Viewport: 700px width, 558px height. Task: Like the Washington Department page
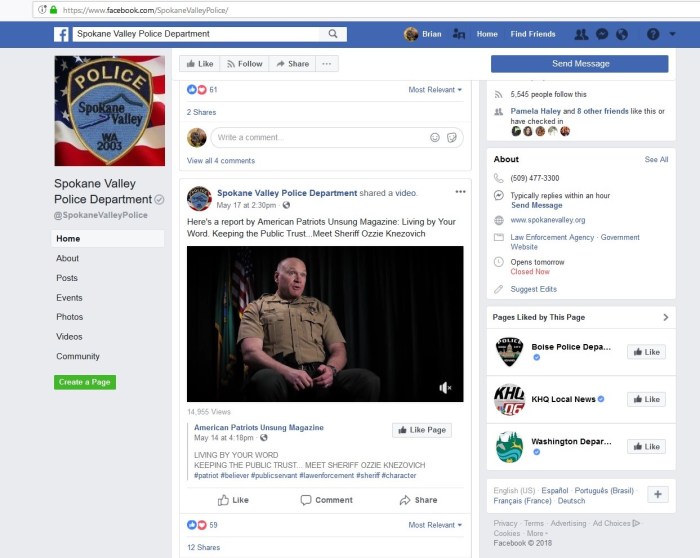tap(646, 446)
